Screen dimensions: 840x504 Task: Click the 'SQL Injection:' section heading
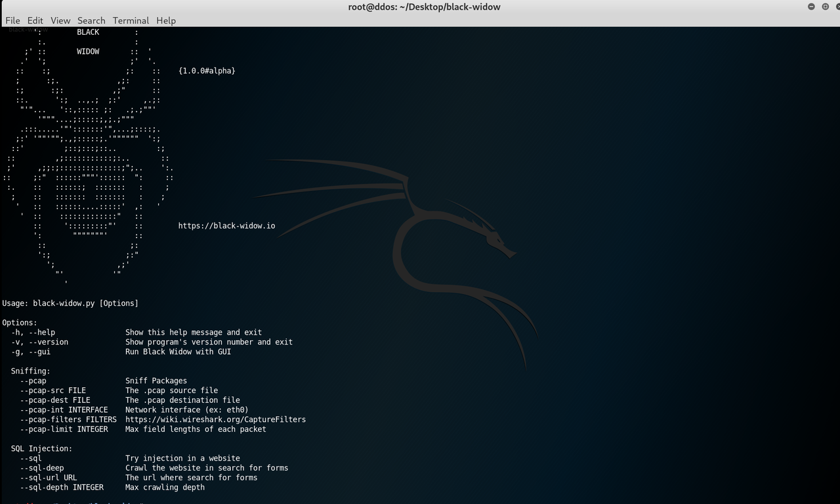click(x=41, y=448)
